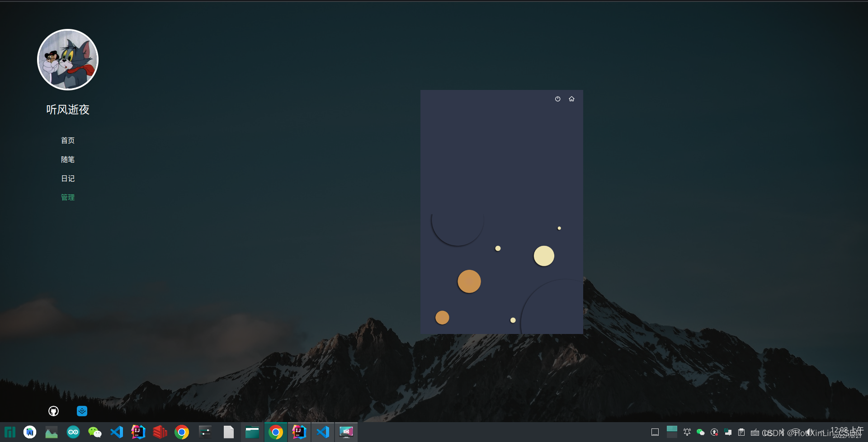Open the blank document taskbar icon
The image size is (868, 442).
pos(229,432)
